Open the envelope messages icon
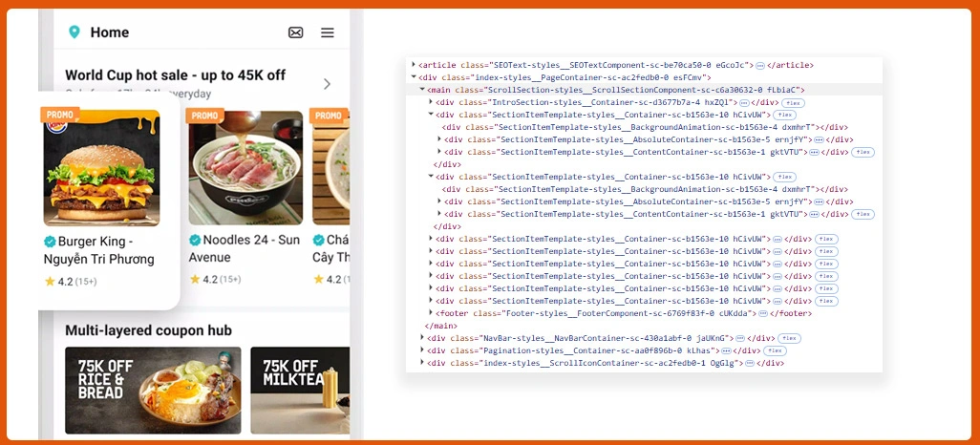Image resolution: width=980 pixels, height=445 pixels. click(296, 32)
